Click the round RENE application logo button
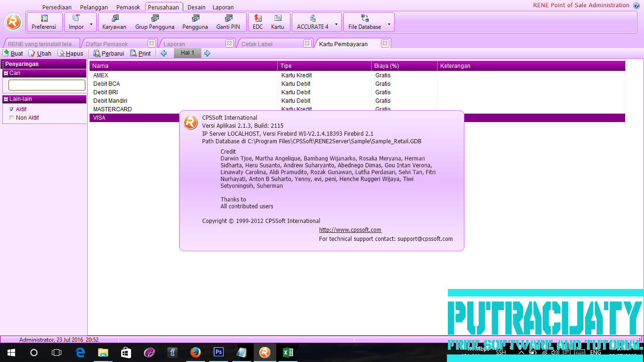 [13, 22]
